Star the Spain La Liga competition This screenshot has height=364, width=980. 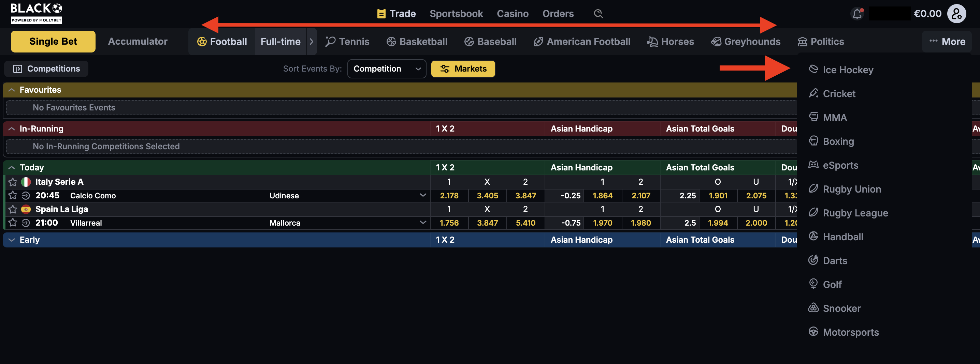(x=13, y=209)
